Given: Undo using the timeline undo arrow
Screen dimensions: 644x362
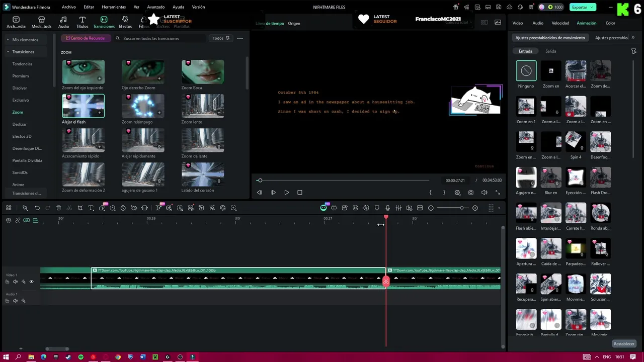Looking at the screenshot, I should tap(37, 208).
